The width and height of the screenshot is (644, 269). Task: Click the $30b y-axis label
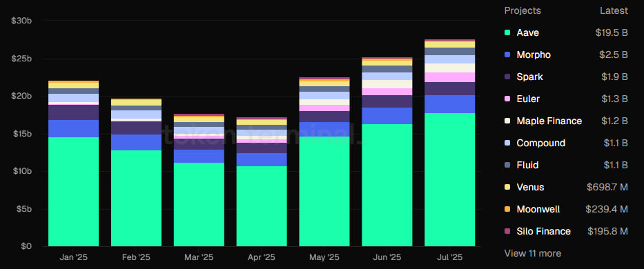21,21
